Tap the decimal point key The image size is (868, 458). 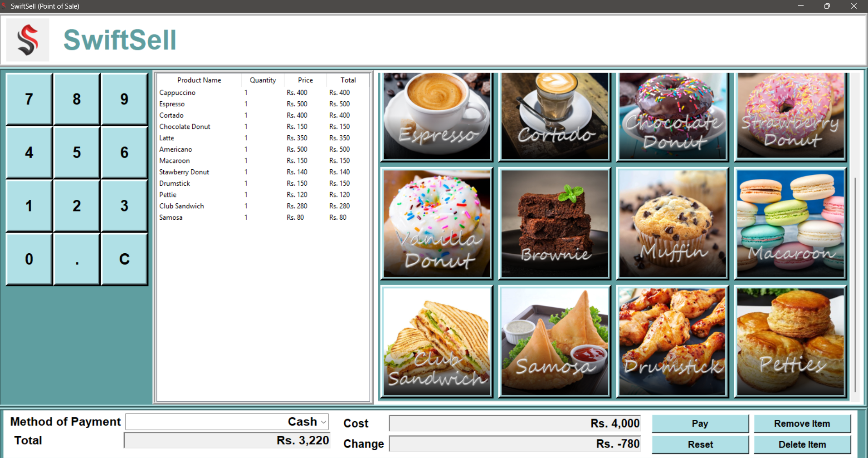[x=77, y=259]
